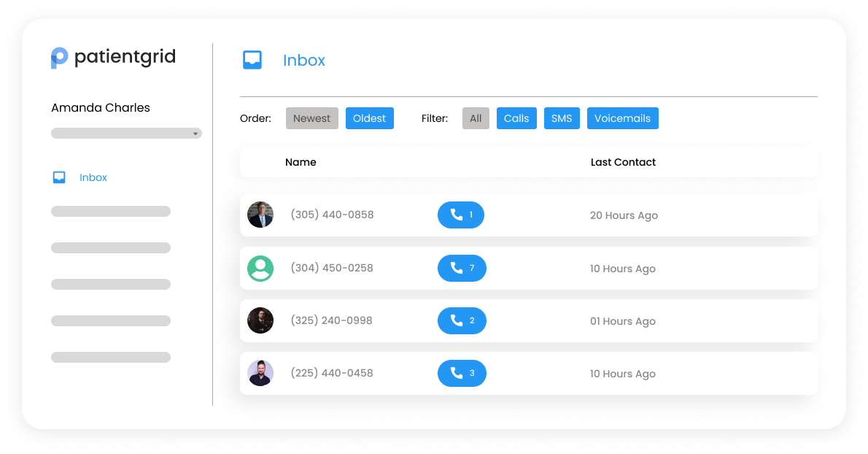Click the Last Contact column header
This screenshot has width=868, height=454.
(x=623, y=162)
